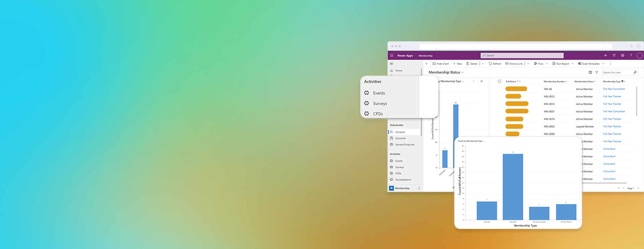Click the edit columns icon beside view search

tap(590, 72)
